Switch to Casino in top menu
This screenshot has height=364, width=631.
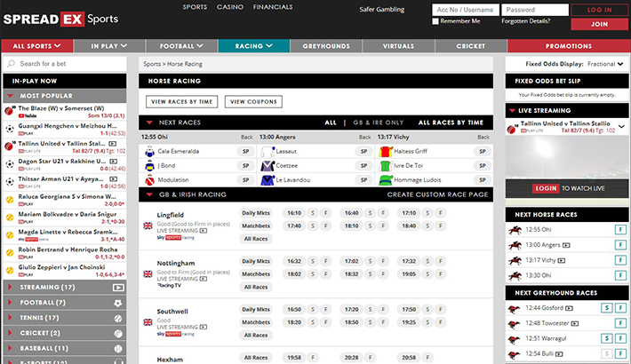(230, 7)
